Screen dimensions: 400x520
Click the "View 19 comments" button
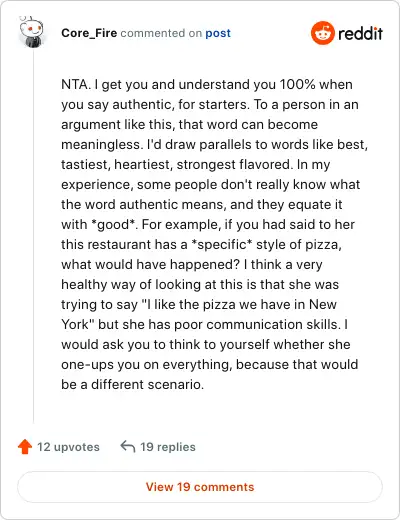pos(200,487)
